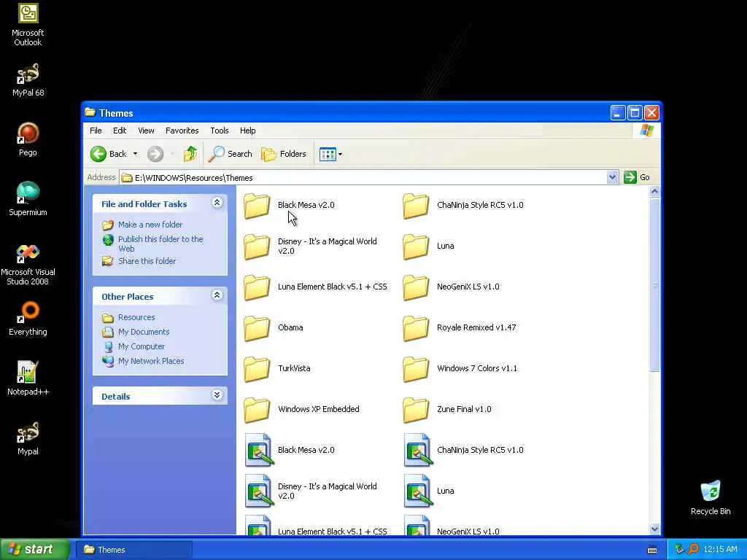Image resolution: width=747 pixels, height=560 pixels.
Task: Open the View menu
Action: click(x=146, y=131)
